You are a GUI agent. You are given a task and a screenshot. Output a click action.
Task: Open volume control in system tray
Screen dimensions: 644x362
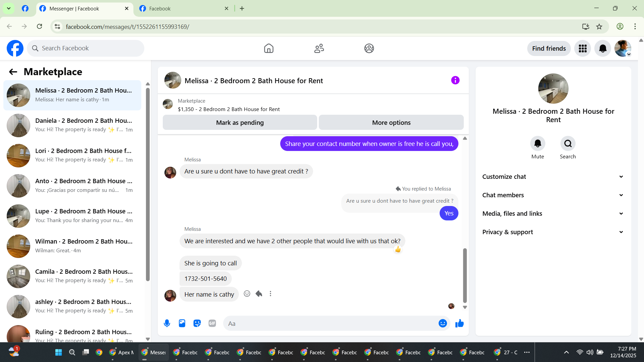[x=590, y=352]
